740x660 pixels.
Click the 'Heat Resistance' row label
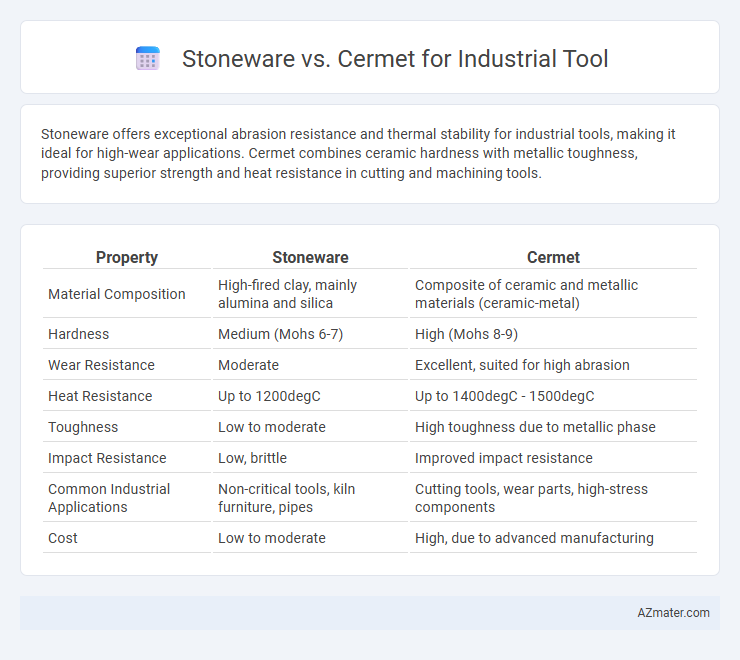click(100, 396)
